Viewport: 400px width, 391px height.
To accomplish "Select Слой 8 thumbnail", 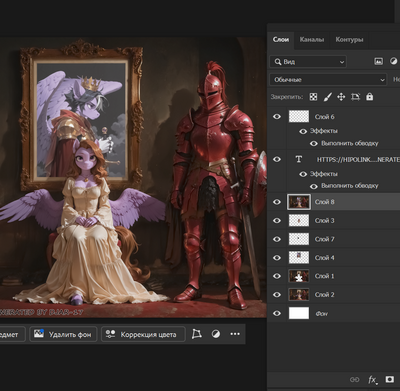I will click(299, 202).
